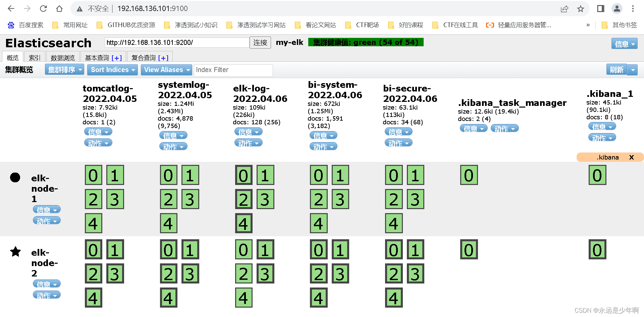This screenshot has width=644, height=317.
Task: Switch to 索引 tab
Action: [35, 58]
